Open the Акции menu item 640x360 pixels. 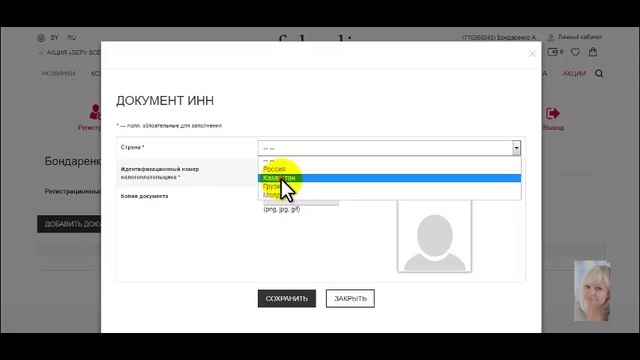pyautogui.click(x=574, y=73)
